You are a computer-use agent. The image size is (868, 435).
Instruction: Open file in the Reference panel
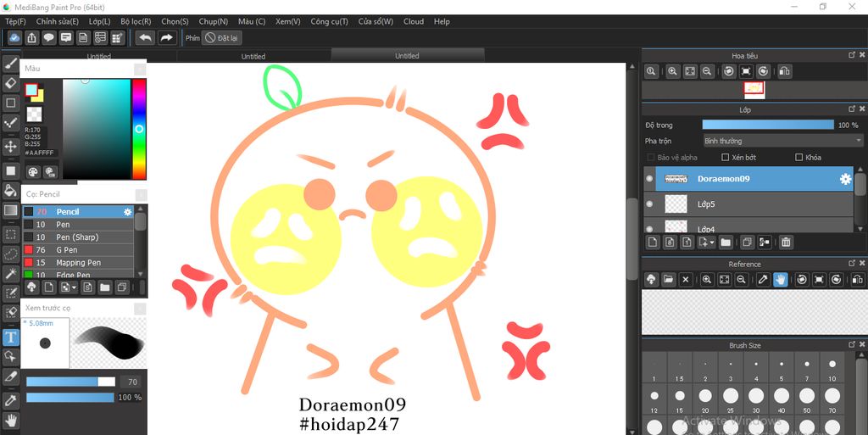[669, 280]
